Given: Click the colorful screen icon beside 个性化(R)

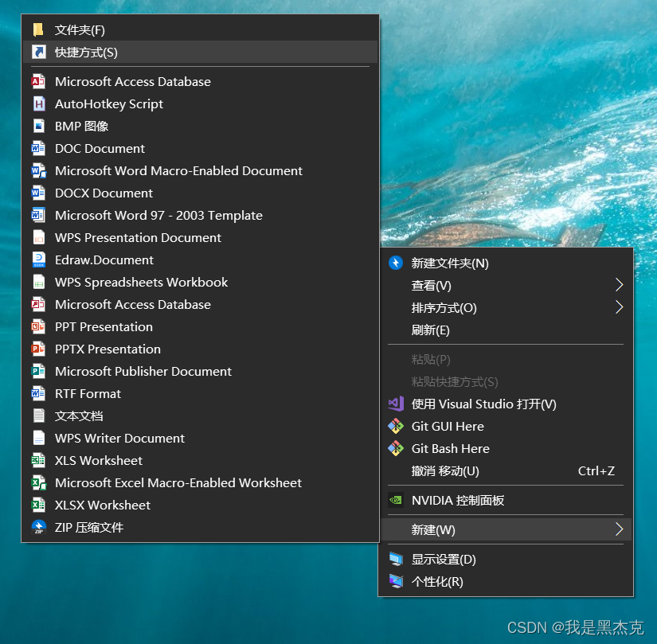Looking at the screenshot, I should click(x=396, y=581).
